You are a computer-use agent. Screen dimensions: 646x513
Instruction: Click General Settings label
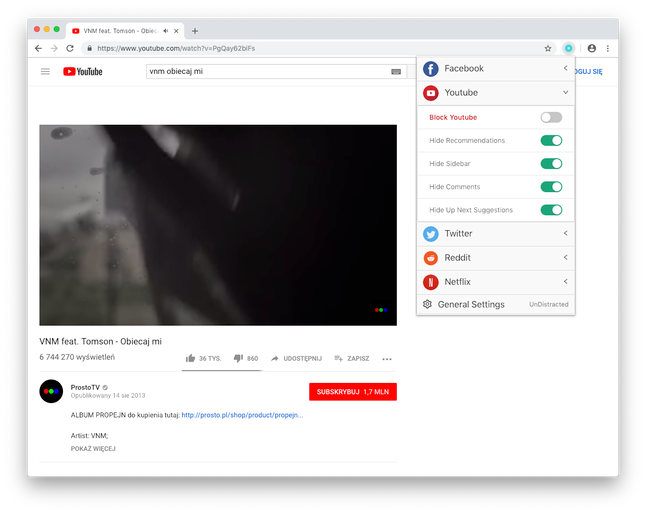(471, 305)
